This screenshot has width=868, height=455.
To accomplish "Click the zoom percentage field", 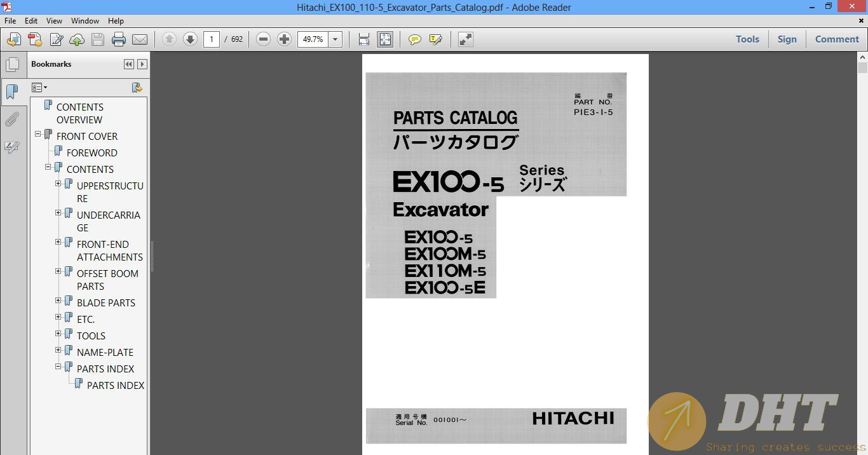I will [313, 39].
